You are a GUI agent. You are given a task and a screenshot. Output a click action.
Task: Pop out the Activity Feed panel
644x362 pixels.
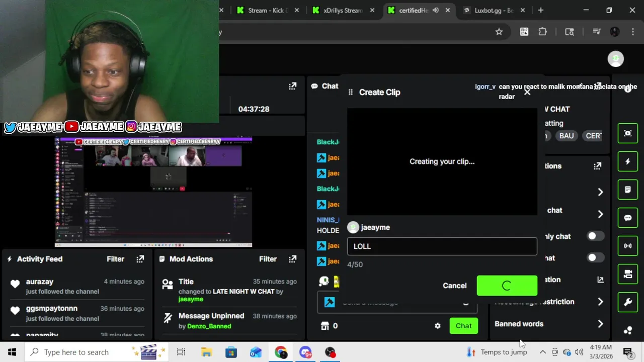[140, 259]
